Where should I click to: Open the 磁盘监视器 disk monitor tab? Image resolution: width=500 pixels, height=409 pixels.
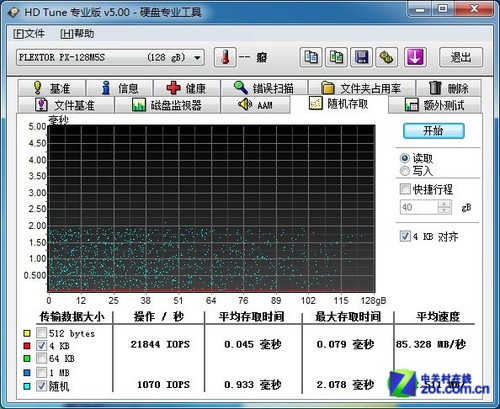167,105
